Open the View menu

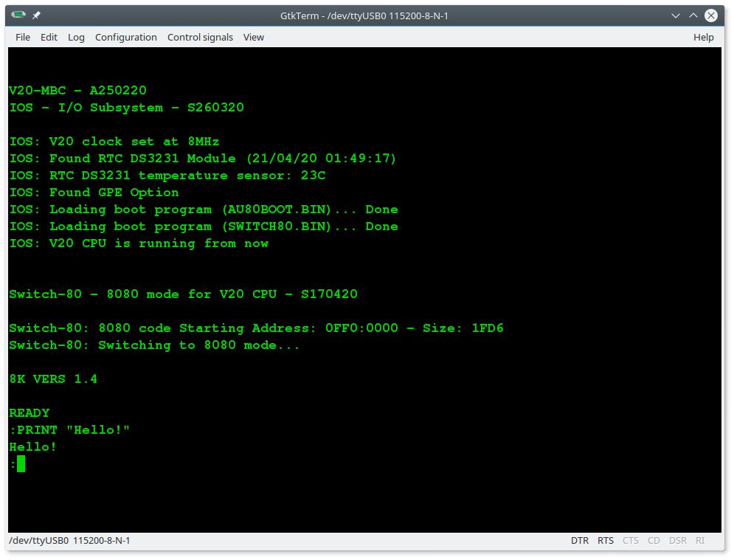tap(253, 38)
